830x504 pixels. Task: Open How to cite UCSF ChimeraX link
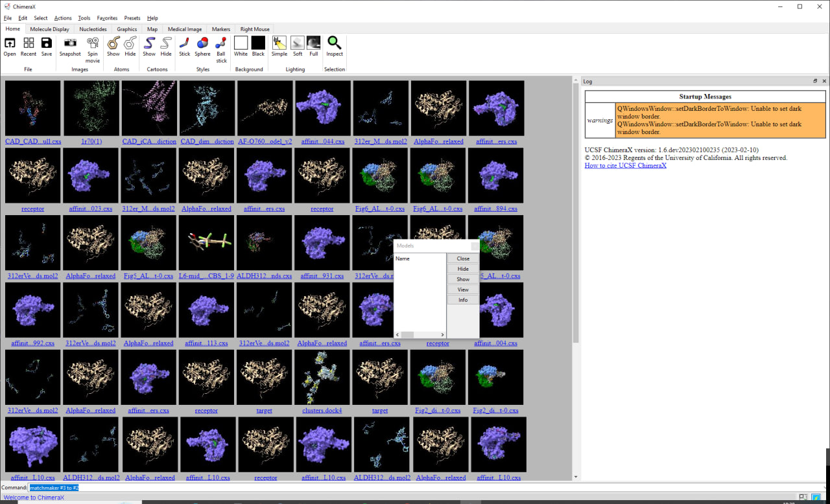625,166
